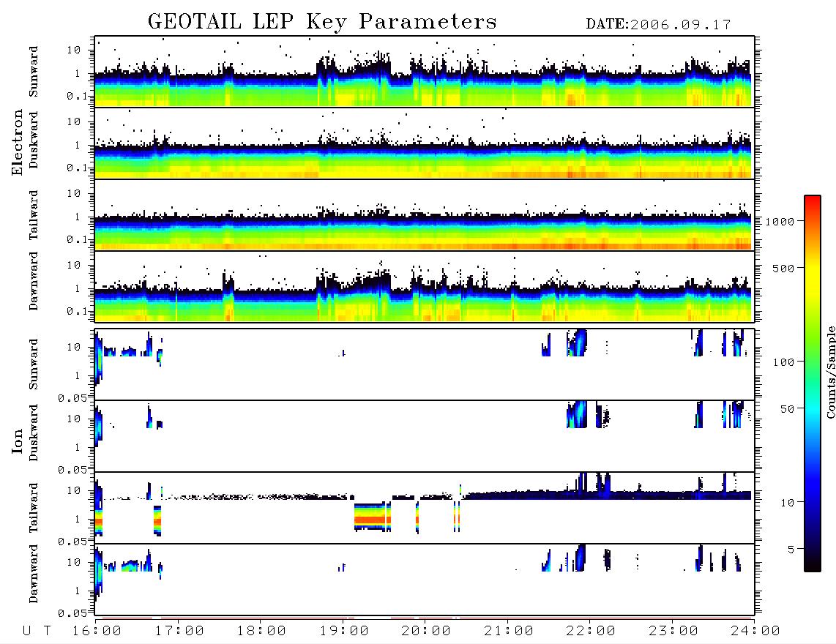Click the Ion group axis label
836x644 pixels.
pyautogui.click(x=18, y=441)
